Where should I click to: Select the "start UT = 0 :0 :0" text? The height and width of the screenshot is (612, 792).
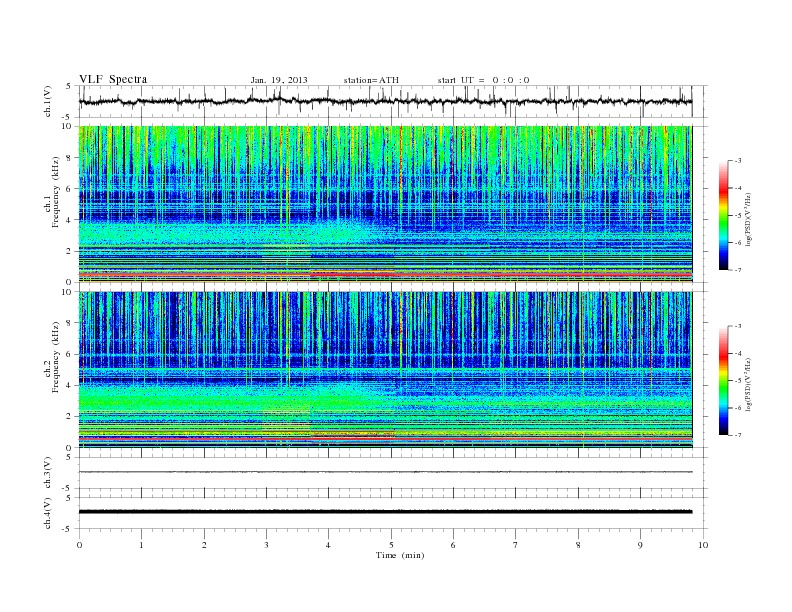tap(483, 80)
